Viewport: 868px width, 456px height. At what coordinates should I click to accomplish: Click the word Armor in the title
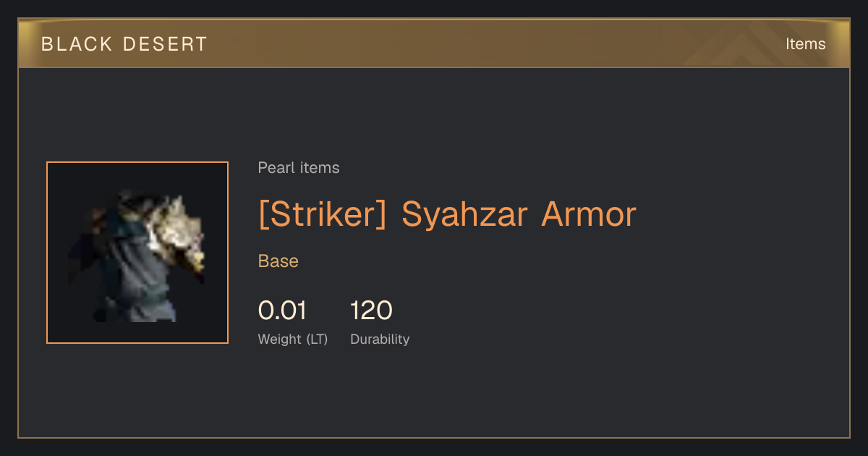(589, 214)
